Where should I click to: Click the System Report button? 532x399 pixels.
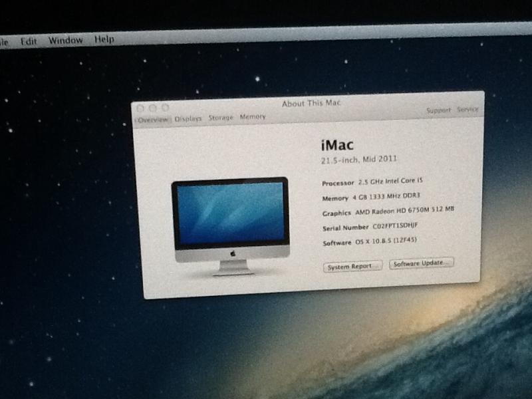(352, 267)
